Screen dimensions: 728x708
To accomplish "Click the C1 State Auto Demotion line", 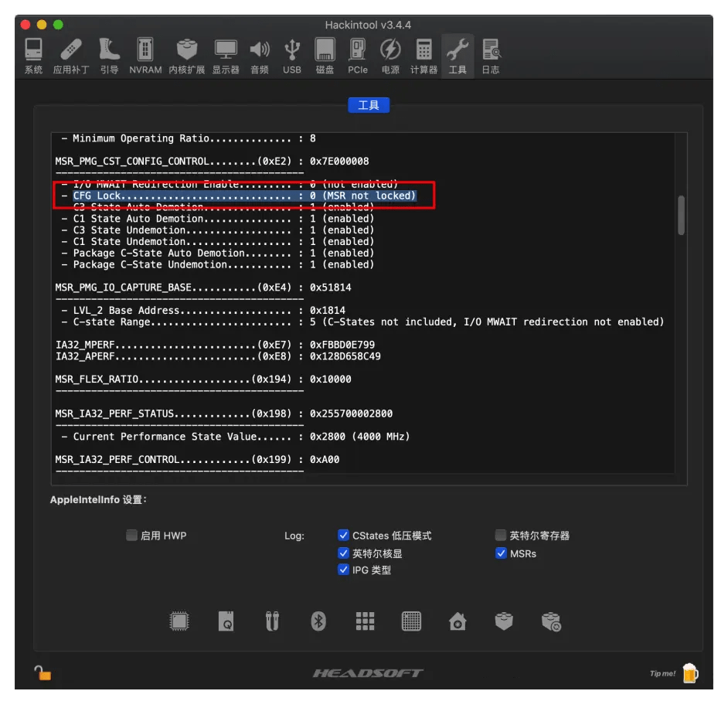I will (x=217, y=218).
